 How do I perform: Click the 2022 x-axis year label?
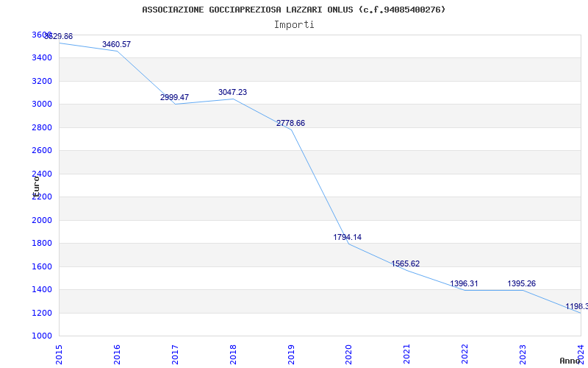pos(465,355)
